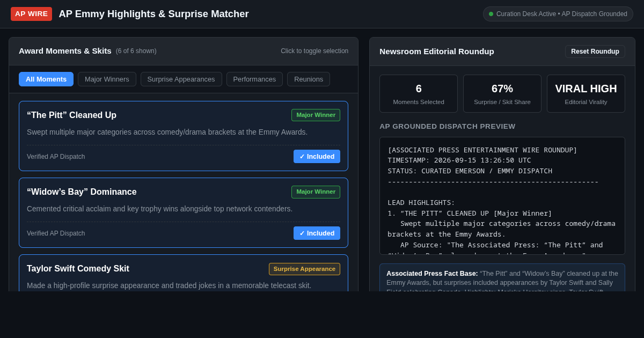Click the "Click to toggle selection" hint
Viewport: 644px width, 338px height.
tap(314, 51)
